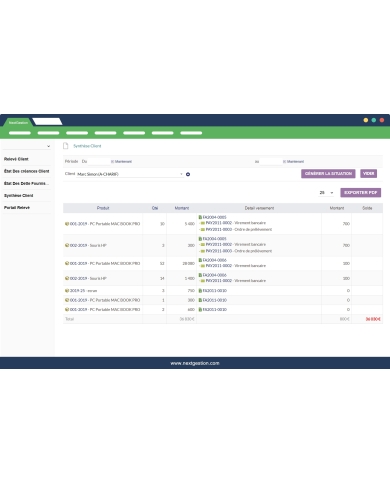Click product icon of Souris HP row with quantity 14

[x=67, y=278]
